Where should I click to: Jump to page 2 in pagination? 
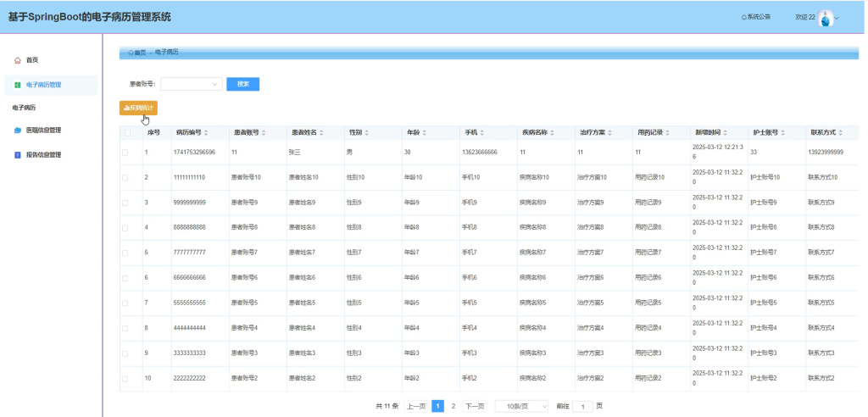(453, 407)
